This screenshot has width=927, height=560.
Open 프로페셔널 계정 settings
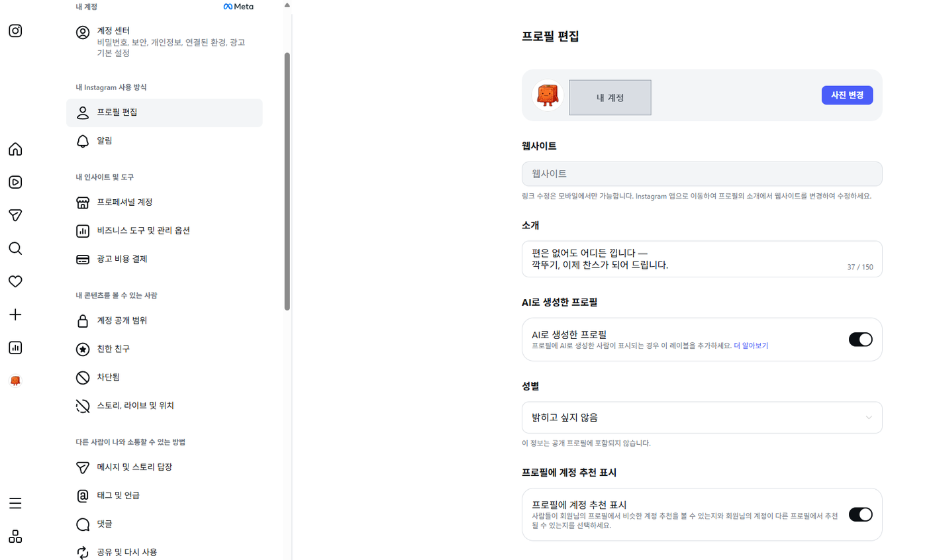164,202
